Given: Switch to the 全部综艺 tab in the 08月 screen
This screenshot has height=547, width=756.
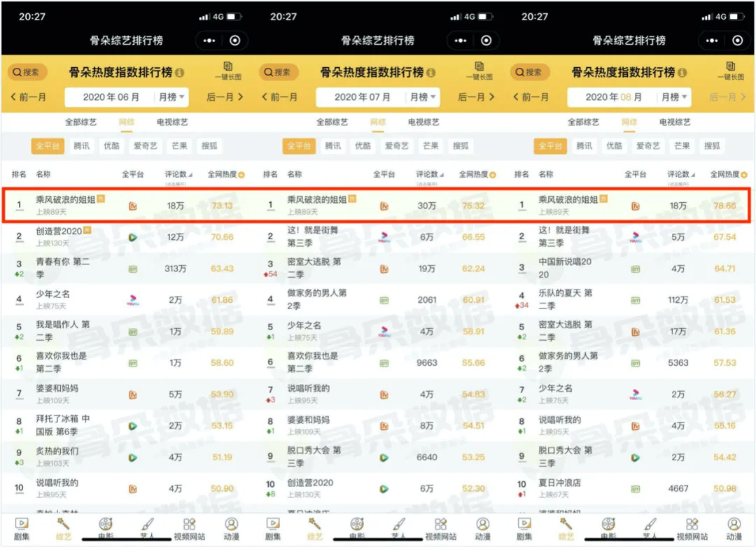Looking at the screenshot, I should coord(583,122).
